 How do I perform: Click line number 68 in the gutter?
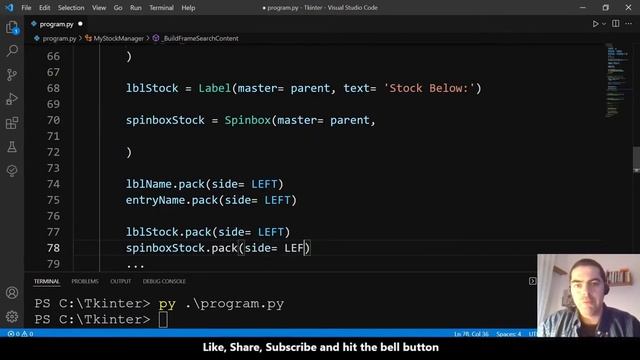click(x=53, y=88)
